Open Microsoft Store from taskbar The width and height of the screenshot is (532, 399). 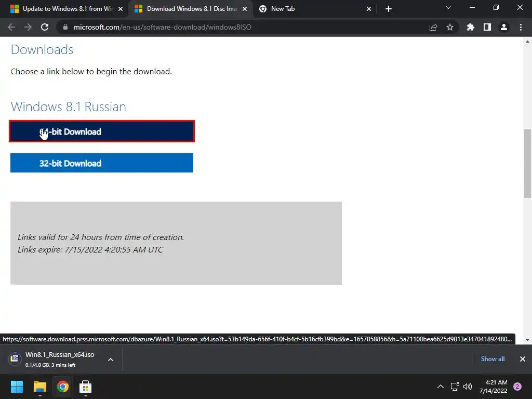[x=86, y=387]
